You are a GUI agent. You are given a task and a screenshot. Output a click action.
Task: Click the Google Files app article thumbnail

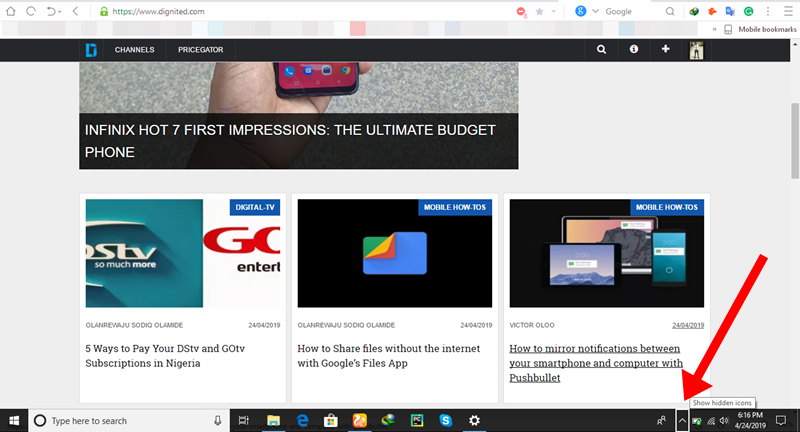394,253
